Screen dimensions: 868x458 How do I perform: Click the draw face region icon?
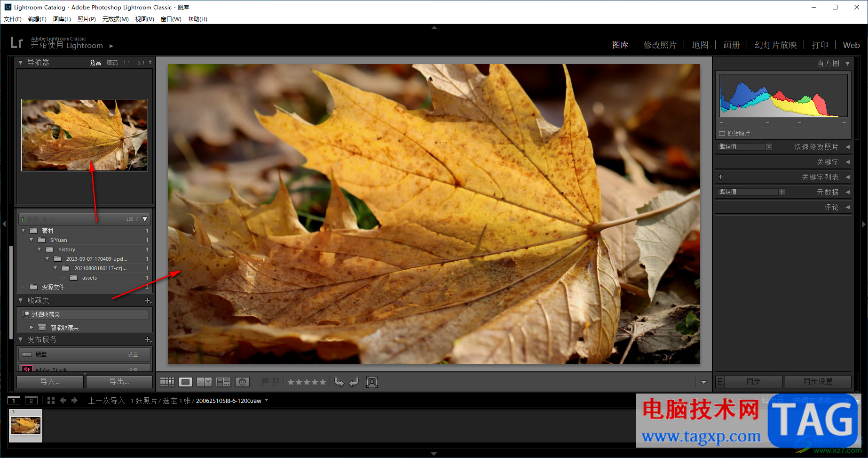tap(372, 382)
